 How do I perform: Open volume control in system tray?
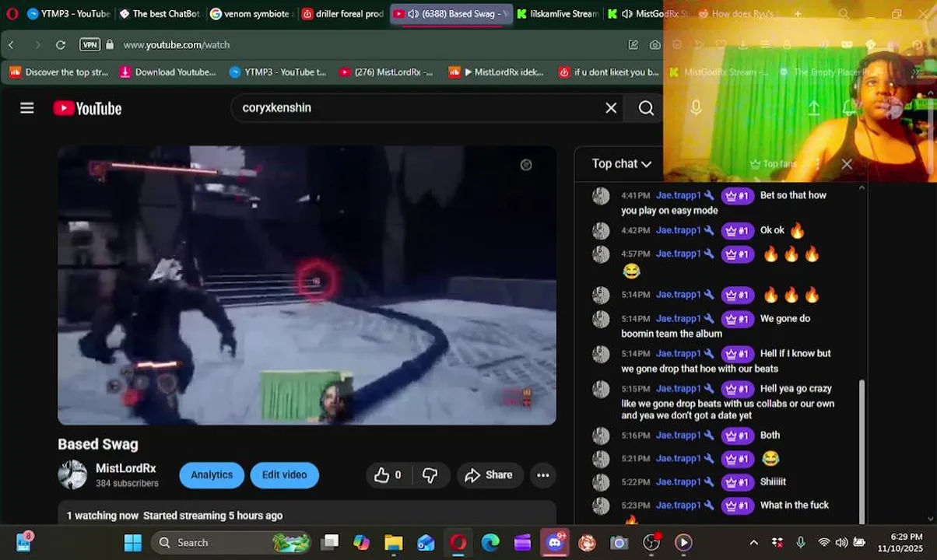click(841, 543)
